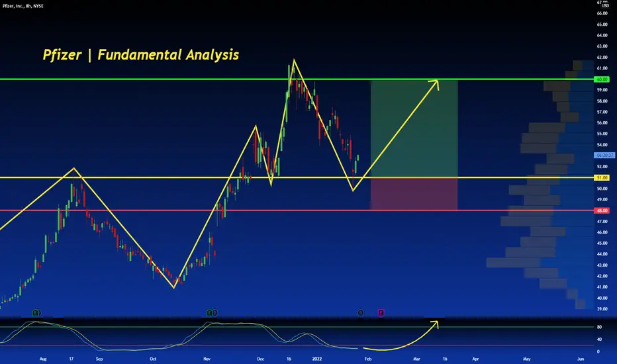Click the green earnings E marker near Aug

(x=36, y=313)
